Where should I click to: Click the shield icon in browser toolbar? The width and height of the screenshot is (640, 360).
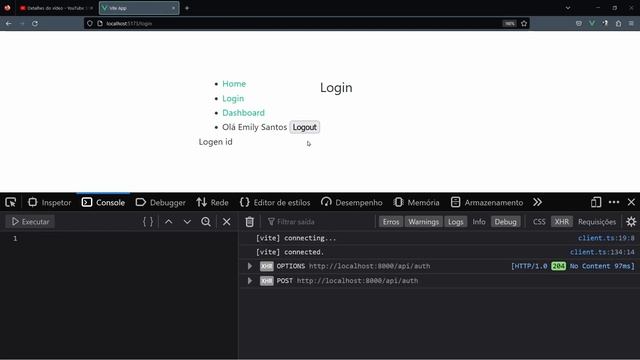pos(579,24)
